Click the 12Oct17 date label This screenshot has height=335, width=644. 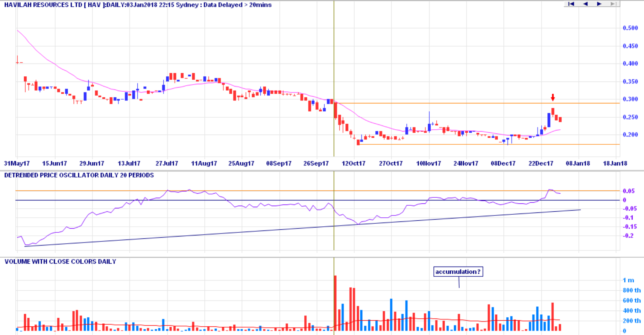[353, 164]
